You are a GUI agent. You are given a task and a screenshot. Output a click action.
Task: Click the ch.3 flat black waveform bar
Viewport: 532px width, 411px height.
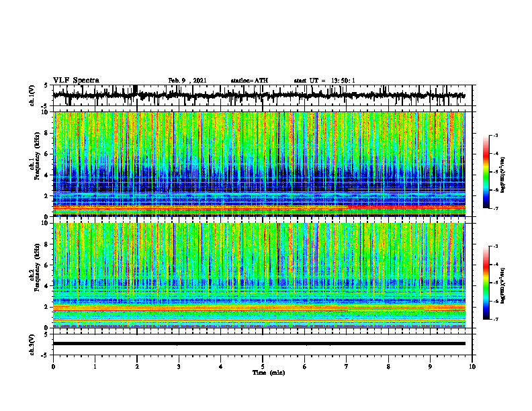coord(259,344)
